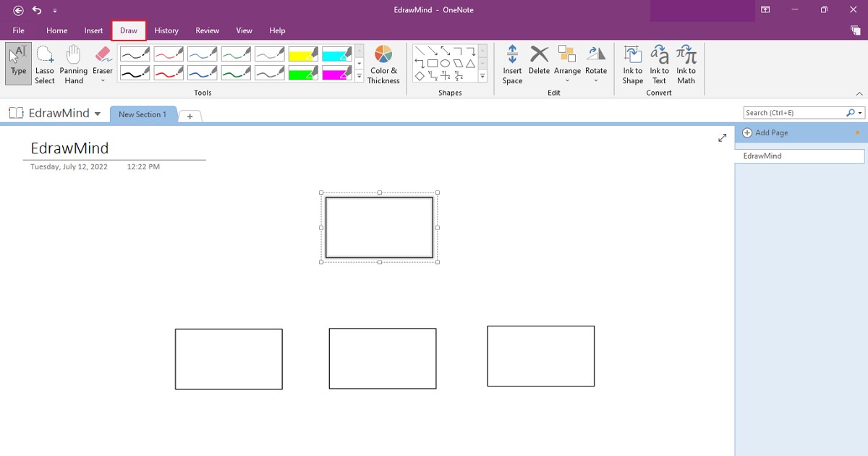The image size is (868, 456).
Task: Expand the Shapes gallery More button
Action: (x=482, y=76)
